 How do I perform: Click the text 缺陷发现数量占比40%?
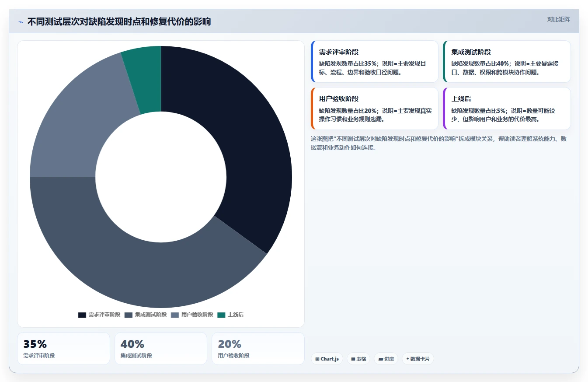(480, 63)
